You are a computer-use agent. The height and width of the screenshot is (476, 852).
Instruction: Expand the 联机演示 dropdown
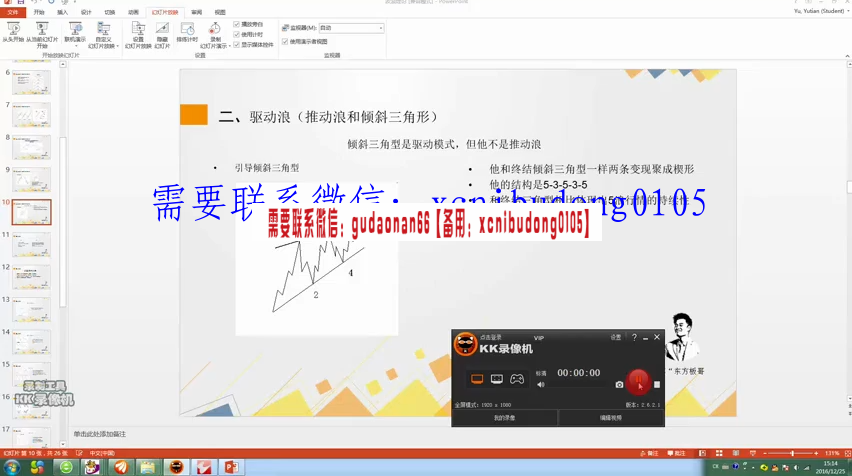[x=74, y=40]
